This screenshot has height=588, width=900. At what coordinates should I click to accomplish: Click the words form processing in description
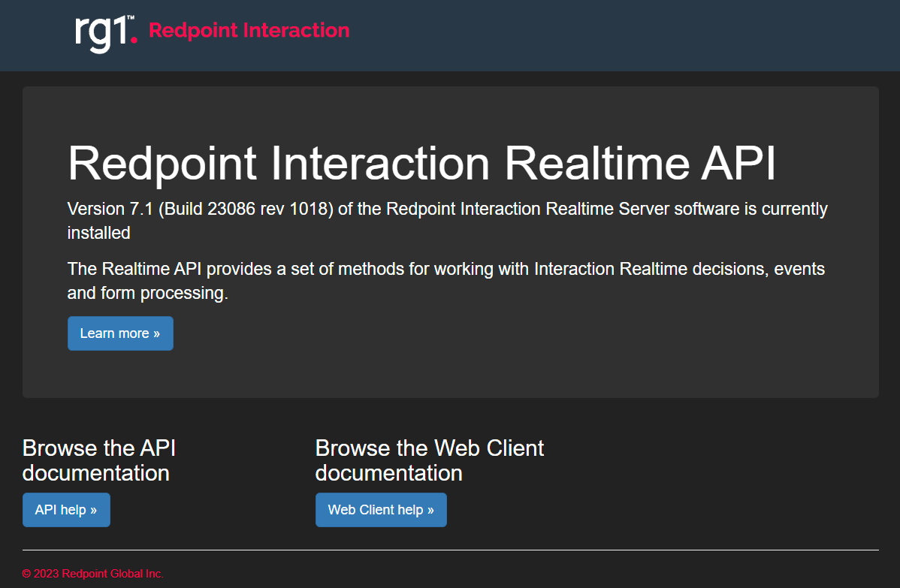click(x=163, y=293)
